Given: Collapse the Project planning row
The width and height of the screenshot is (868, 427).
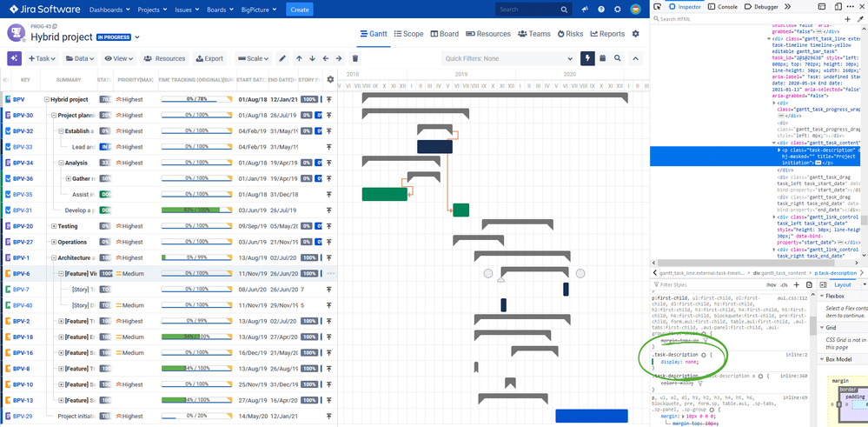Looking at the screenshot, I should click(x=54, y=115).
